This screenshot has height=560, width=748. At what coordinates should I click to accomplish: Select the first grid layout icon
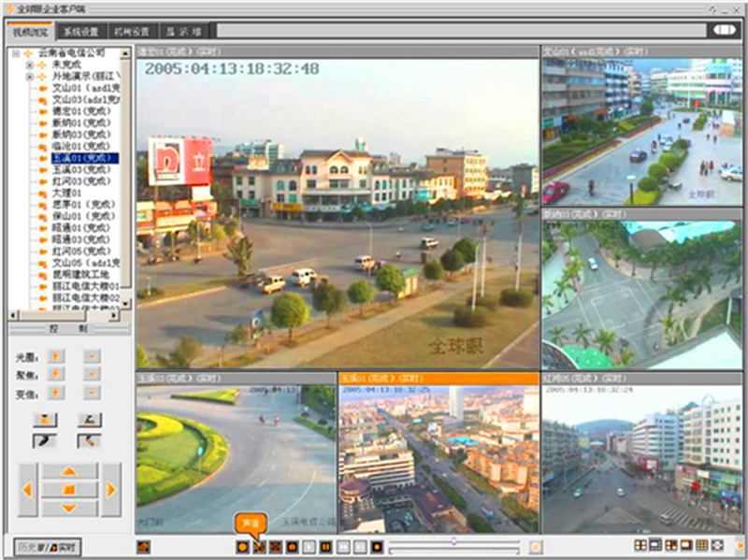[640, 546]
